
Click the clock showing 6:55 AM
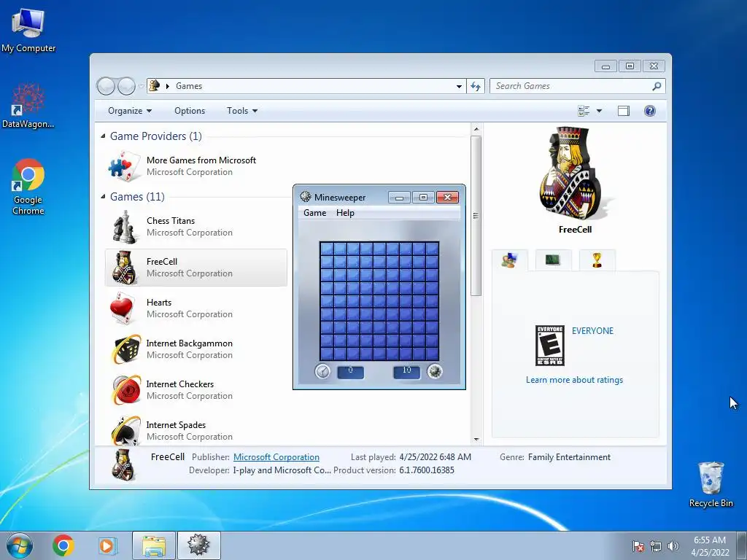[710, 540]
